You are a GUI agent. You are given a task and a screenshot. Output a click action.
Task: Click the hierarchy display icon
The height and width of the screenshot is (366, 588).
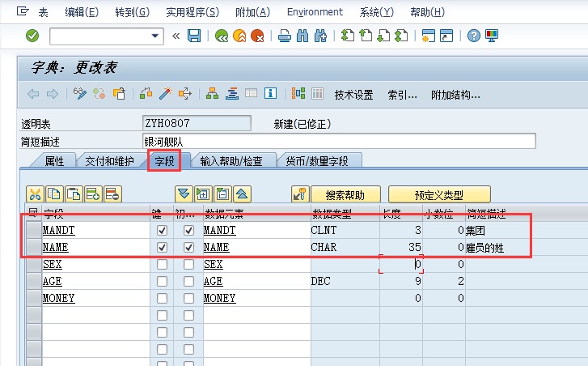[x=212, y=93]
